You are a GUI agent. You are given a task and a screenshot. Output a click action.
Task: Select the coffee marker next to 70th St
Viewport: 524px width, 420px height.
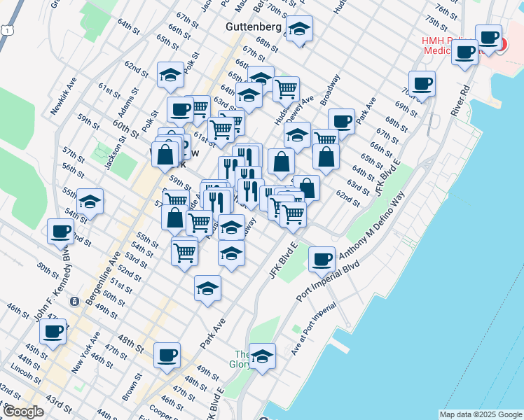(422, 85)
